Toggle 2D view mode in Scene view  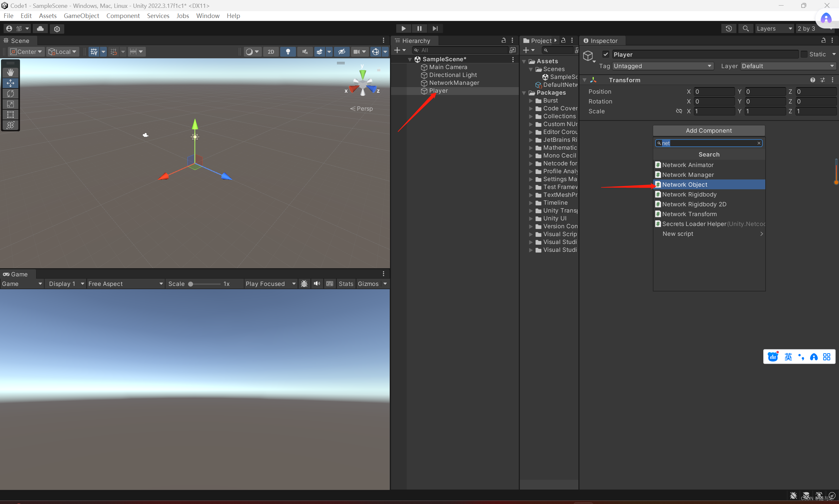click(271, 52)
